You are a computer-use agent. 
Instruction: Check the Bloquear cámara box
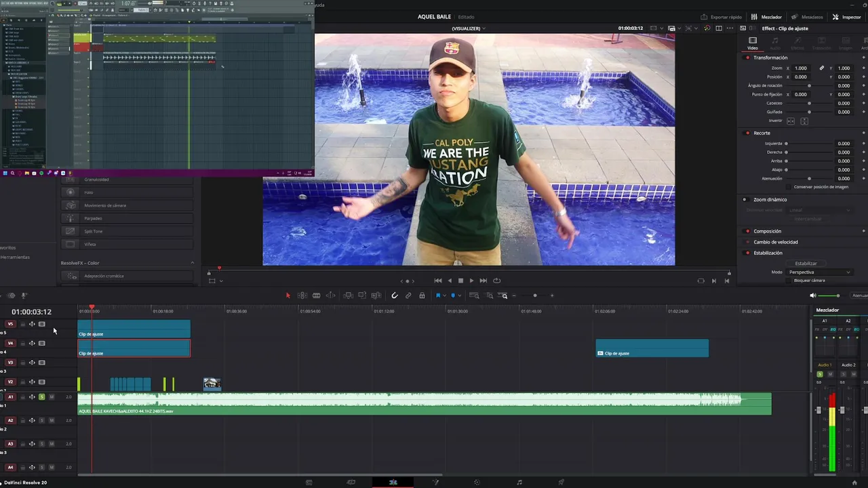pyautogui.click(x=789, y=281)
